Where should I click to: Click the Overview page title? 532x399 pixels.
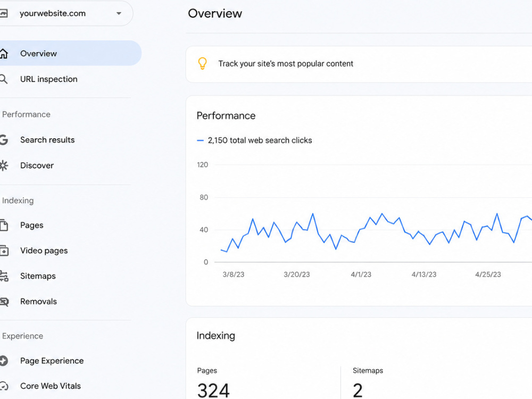pos(215,14)
